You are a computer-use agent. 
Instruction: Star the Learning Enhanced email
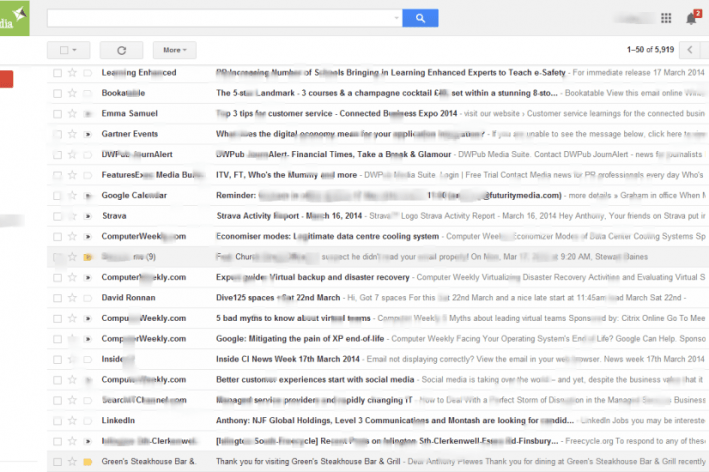(x=72, y=73)
